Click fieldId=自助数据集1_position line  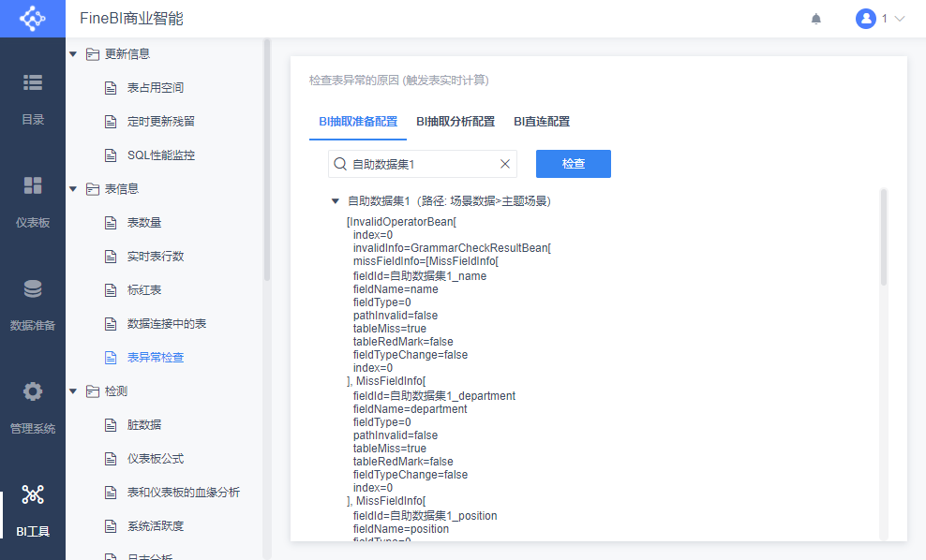[426, 516]
